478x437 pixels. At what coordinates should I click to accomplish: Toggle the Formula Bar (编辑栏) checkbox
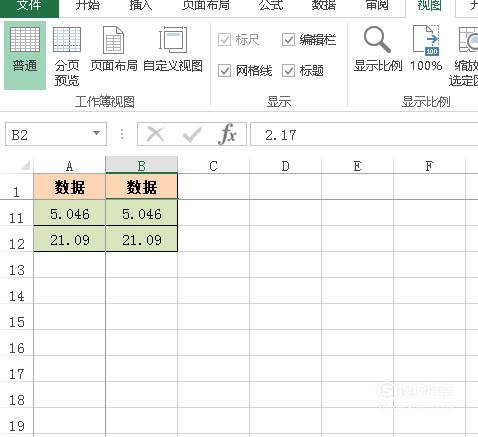click(x=288, y=40)
